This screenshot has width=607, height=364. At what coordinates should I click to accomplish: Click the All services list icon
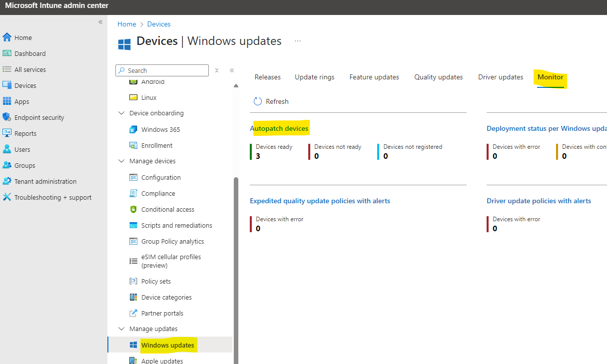pyautogui.click(x=7, y=69)
